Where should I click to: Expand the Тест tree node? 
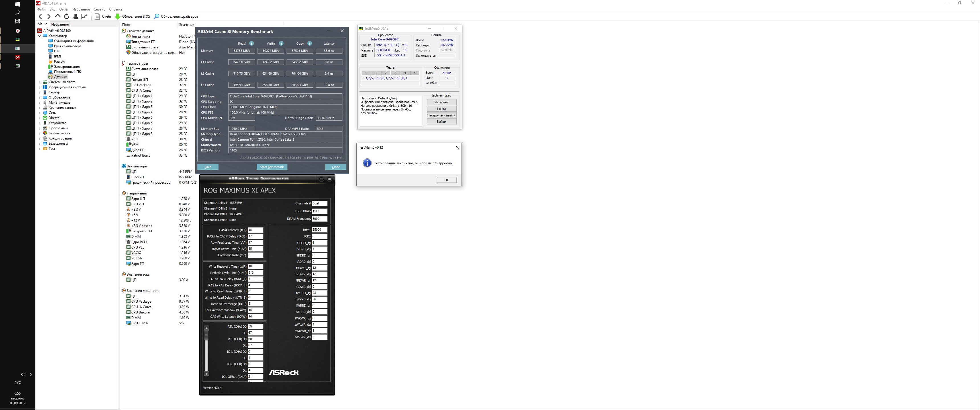[40, 149]
